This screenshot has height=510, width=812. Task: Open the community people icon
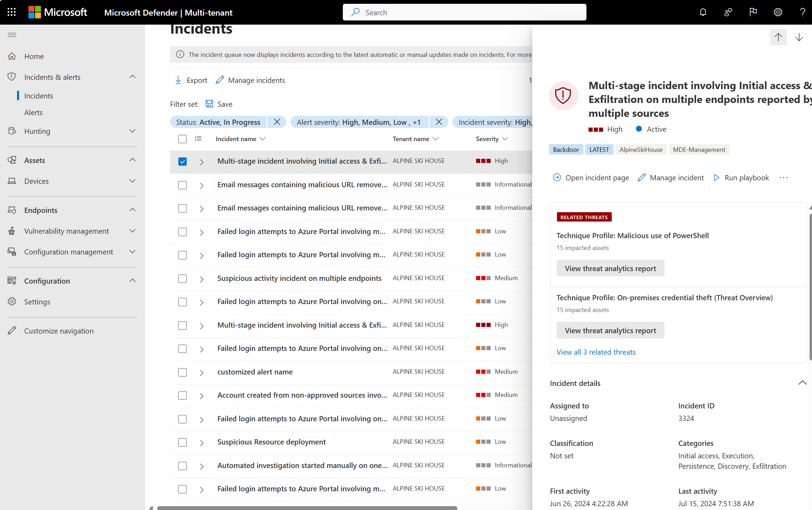[728, 12]
